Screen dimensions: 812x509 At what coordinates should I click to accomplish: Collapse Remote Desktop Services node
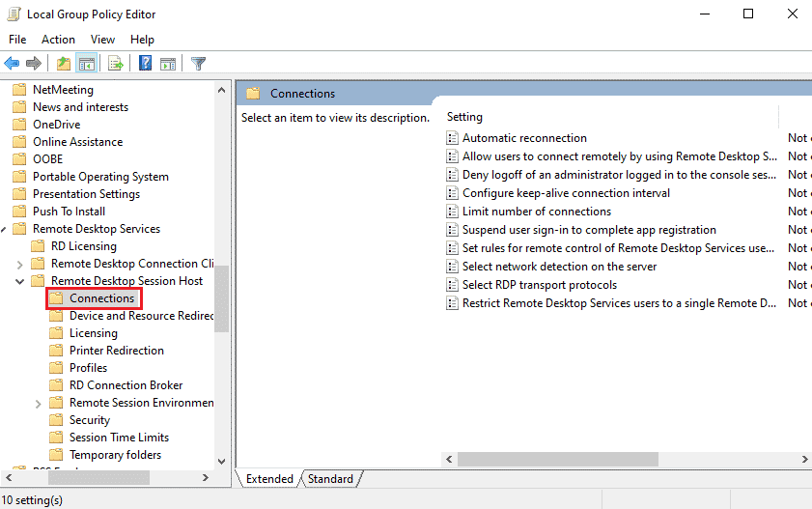(4, 229)
